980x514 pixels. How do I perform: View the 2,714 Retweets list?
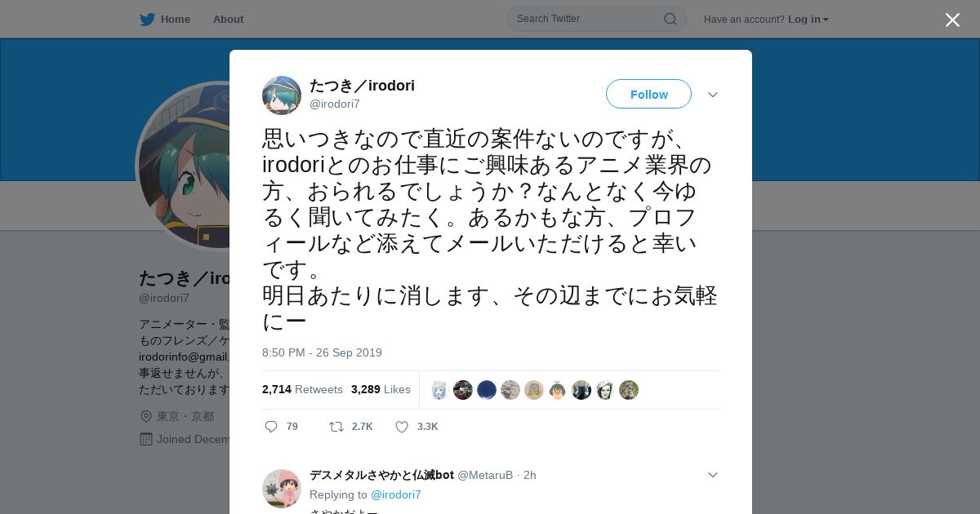pyautogui.click(x=302, y=389)
